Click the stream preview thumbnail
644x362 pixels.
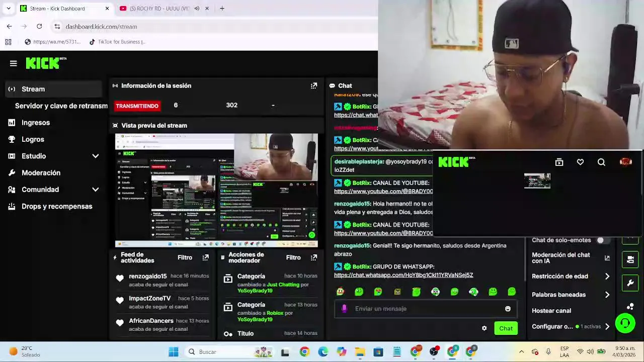click(216, 190)
